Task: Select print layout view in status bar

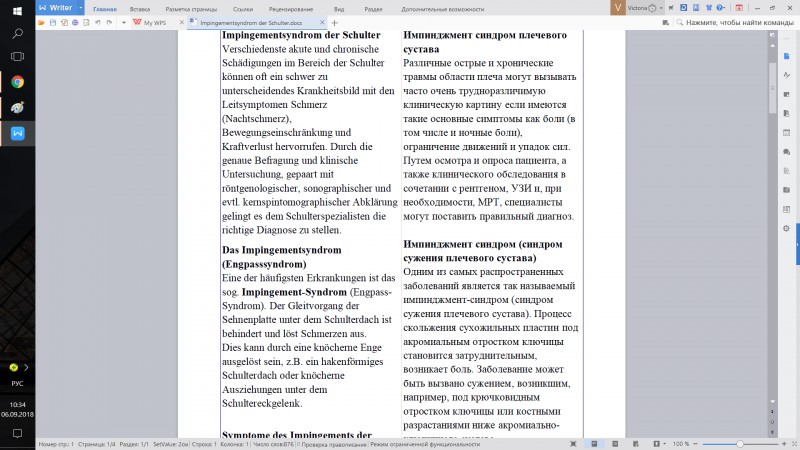Action: click(x=594, y=444)
